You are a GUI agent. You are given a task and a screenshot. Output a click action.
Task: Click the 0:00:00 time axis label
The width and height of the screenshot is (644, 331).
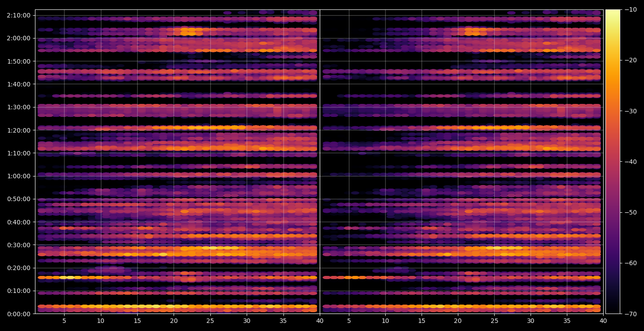(x=18, y=314)
